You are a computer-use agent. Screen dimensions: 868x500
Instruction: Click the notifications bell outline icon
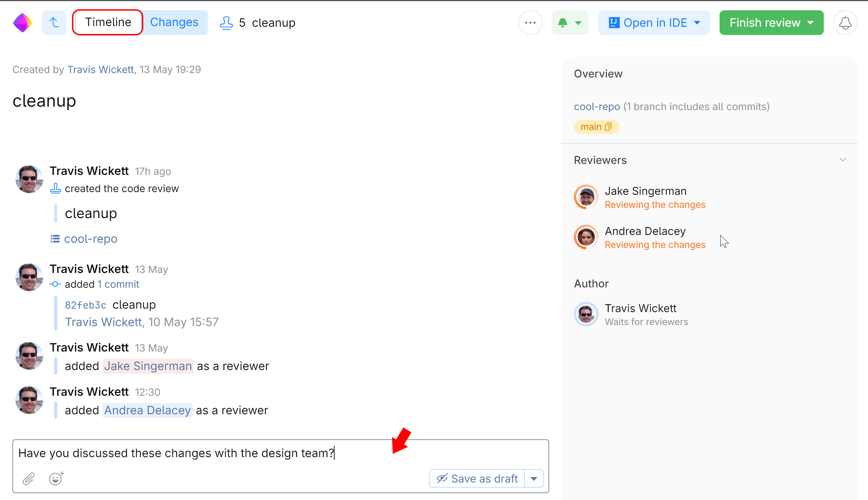pyautogui.click(x=845, y=23)
